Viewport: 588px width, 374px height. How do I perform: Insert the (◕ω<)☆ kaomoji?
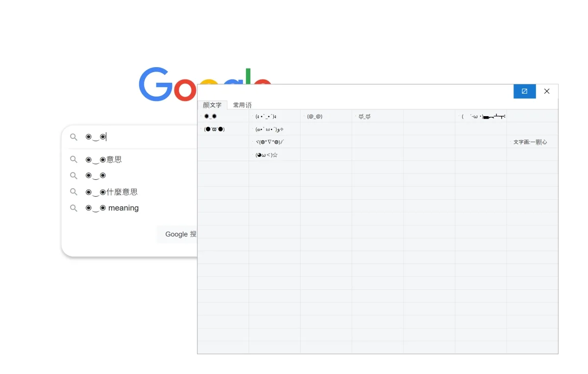(x=274, y=154)
